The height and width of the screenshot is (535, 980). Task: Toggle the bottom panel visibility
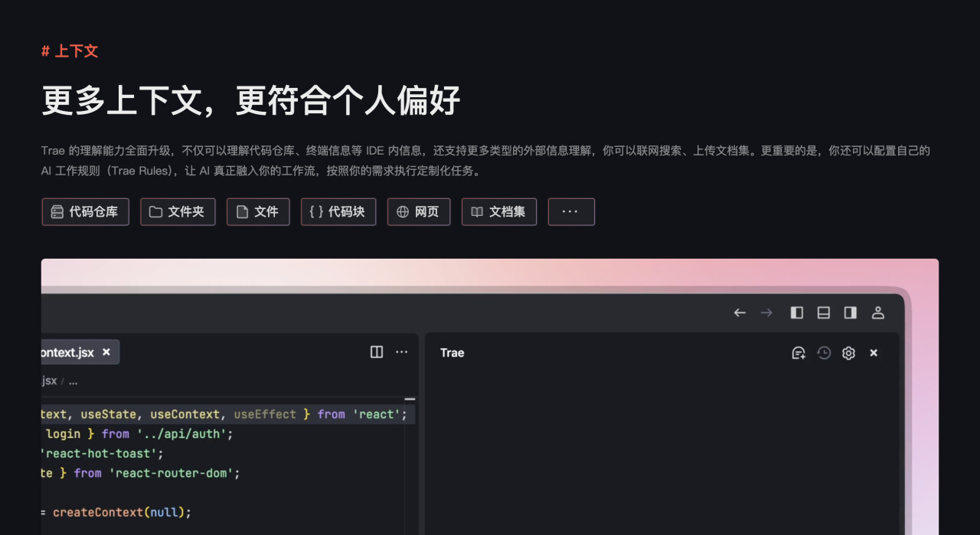pos(823,312)
